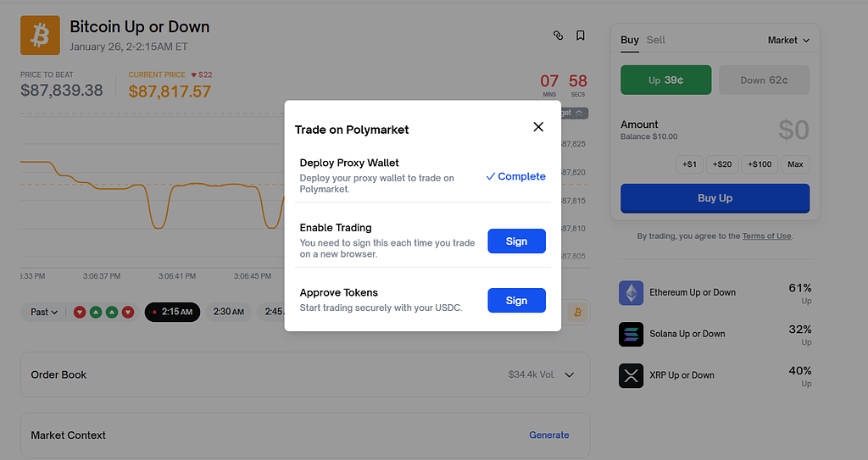Click the Bitcoin logo icon in header
The width and height of the screenshot is (868, 460).
(x=40, y=36)
